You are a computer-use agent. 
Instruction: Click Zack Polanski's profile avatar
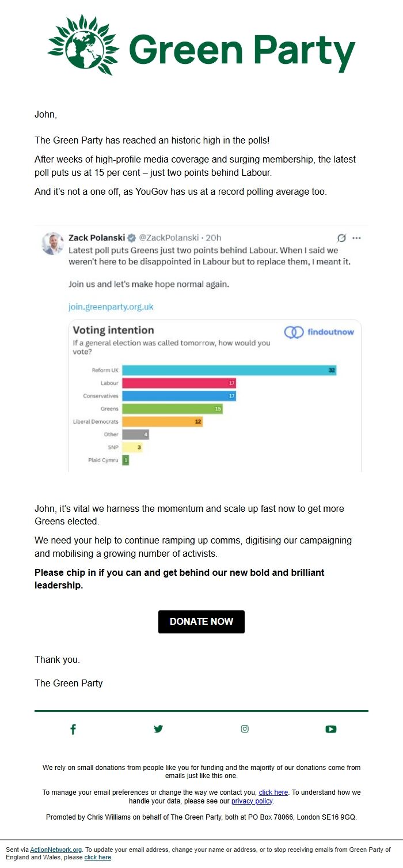click(x=52, y=243)
